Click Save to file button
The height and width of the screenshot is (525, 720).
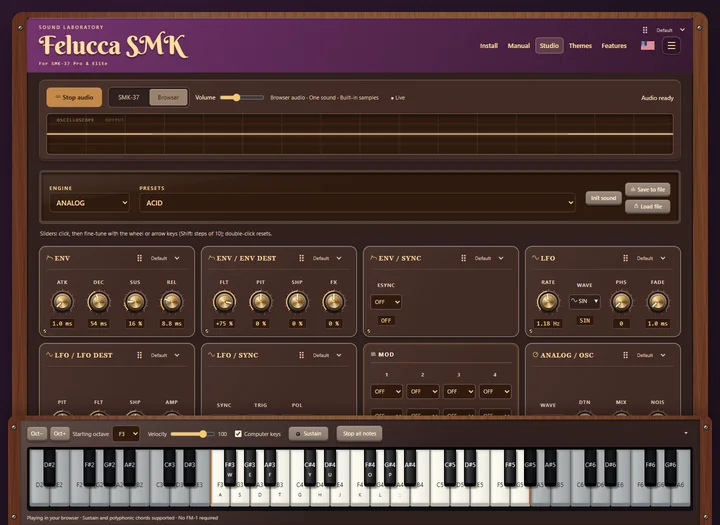(x=647, y=189)
